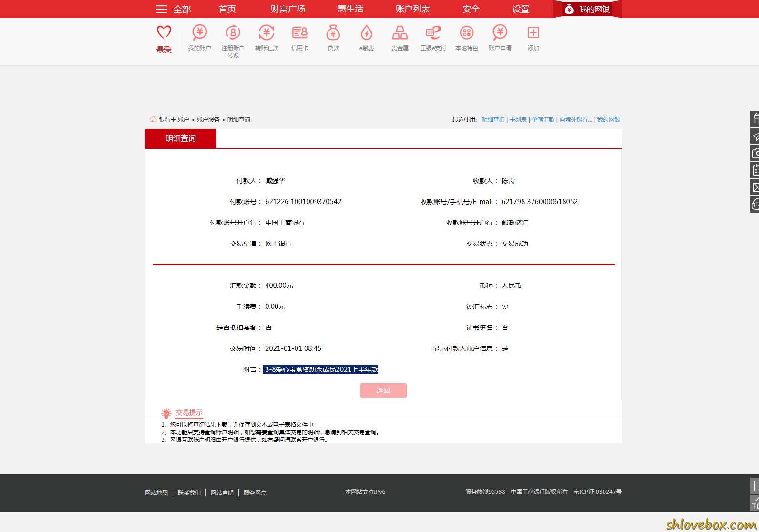The width and height of the screenshot is (759, 532).
Task: Click the 银行卡.账户 breadcrumb link
Action: pos(174,120)
